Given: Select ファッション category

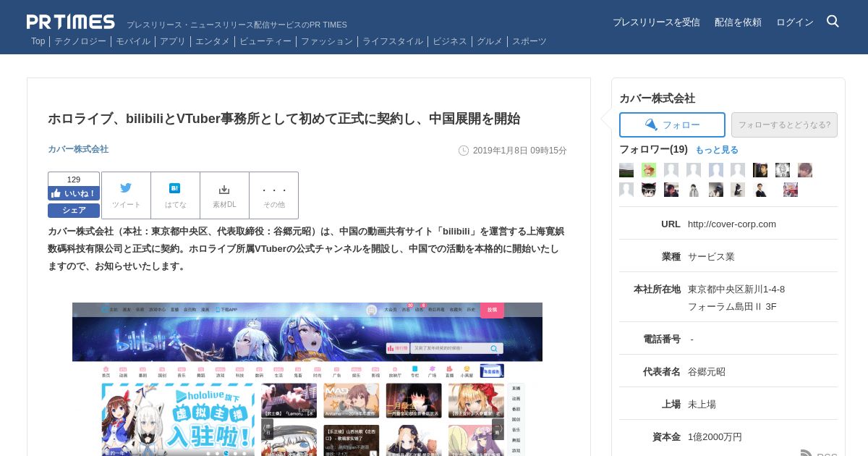Looking at the screenshot, I should click(x=327, y=41).
